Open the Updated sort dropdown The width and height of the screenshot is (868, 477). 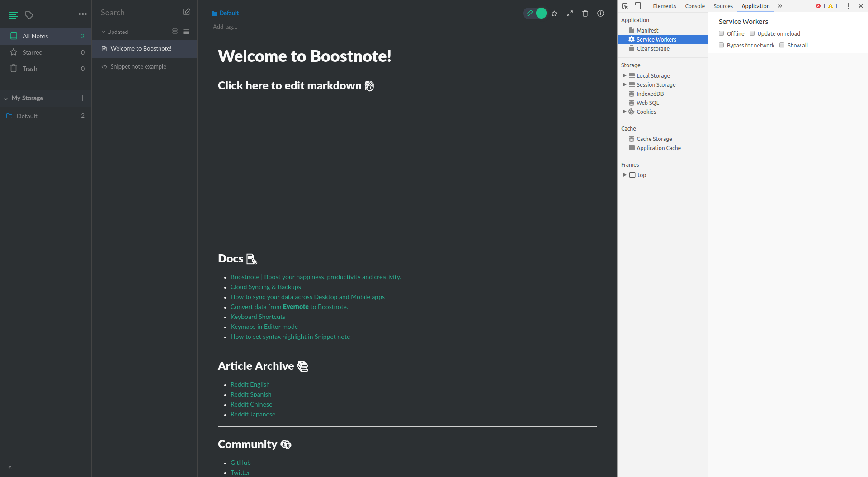[115, 32]
